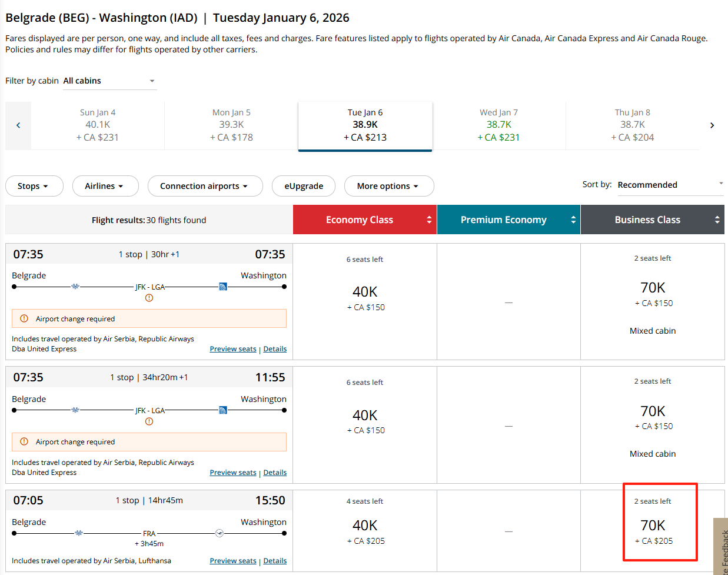Screen dimensions: 728x575
Task: Click the previous dates left arrow
Action: click(18, 125)
